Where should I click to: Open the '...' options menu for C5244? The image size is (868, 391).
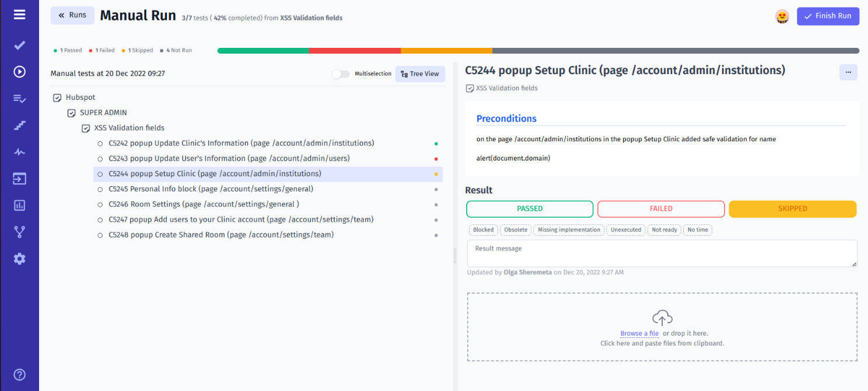pos(848,72)
